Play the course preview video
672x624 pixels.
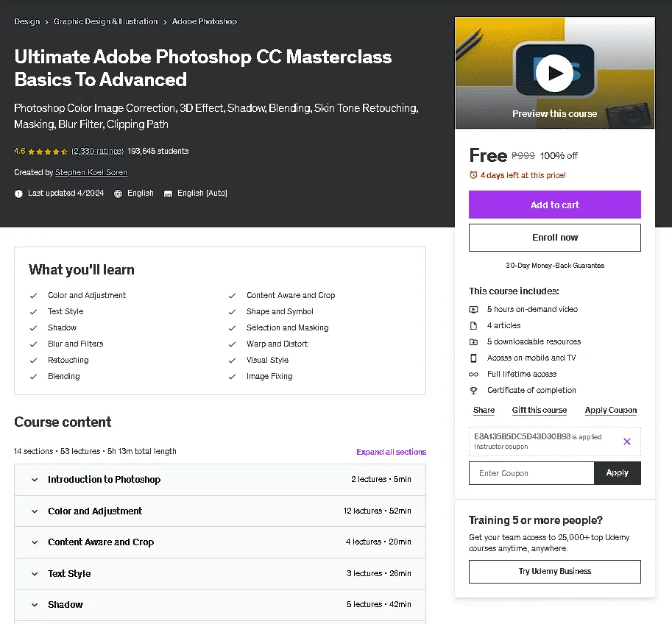point(554,74)
